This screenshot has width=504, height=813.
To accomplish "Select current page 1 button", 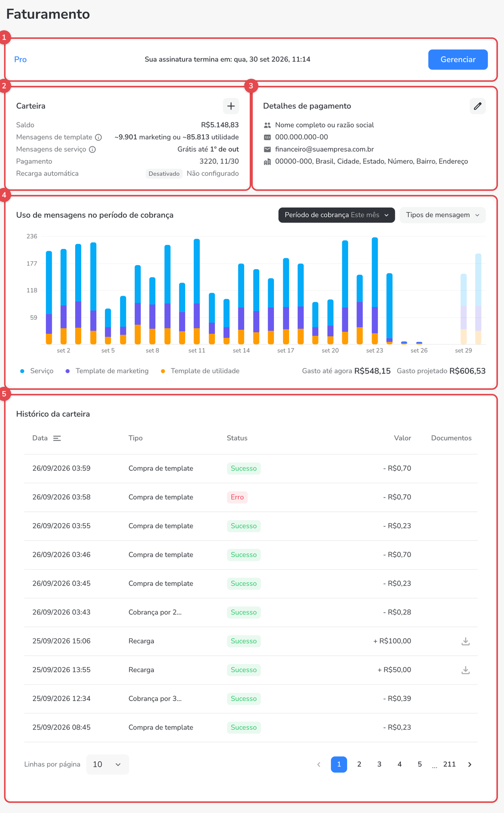I will [339, 764].
